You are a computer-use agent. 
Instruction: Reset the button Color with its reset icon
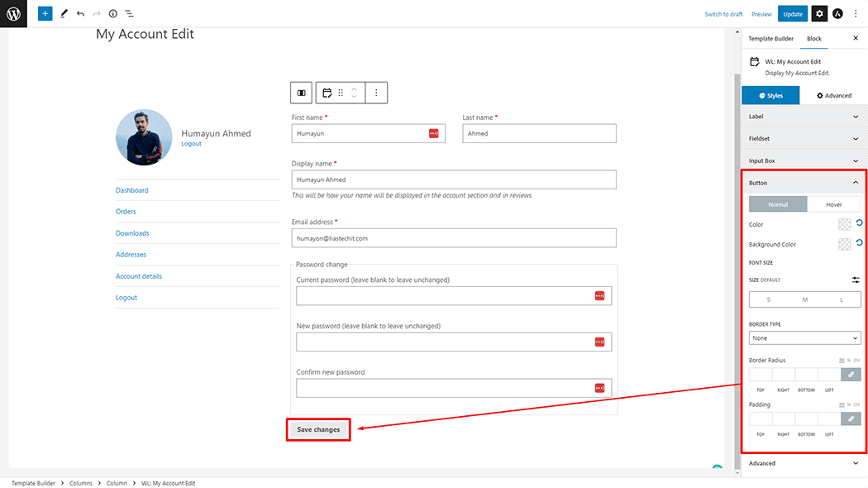859,223
